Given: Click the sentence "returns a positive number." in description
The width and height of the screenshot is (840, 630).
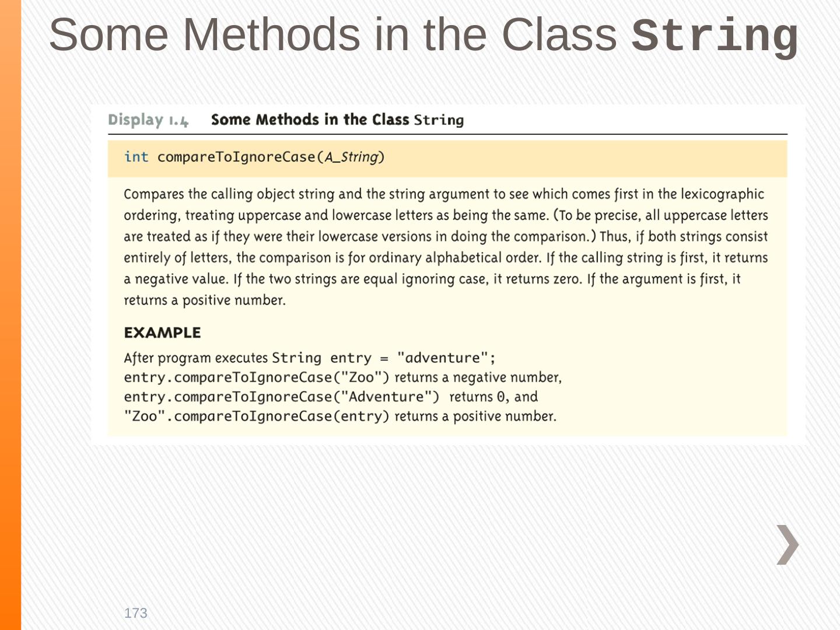Looking at the screenshot, I should pos(205,300).
